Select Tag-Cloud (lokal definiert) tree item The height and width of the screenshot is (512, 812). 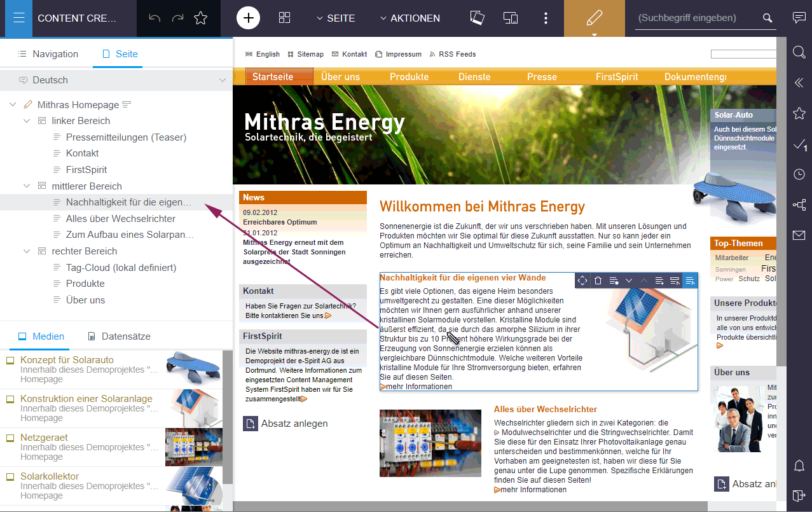coord(121,268)
